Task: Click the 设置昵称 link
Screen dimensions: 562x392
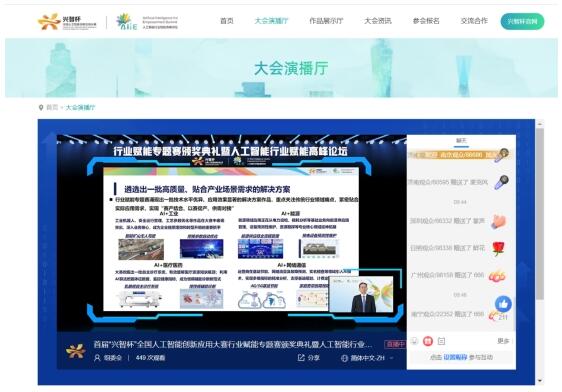Action: (455, 357)
